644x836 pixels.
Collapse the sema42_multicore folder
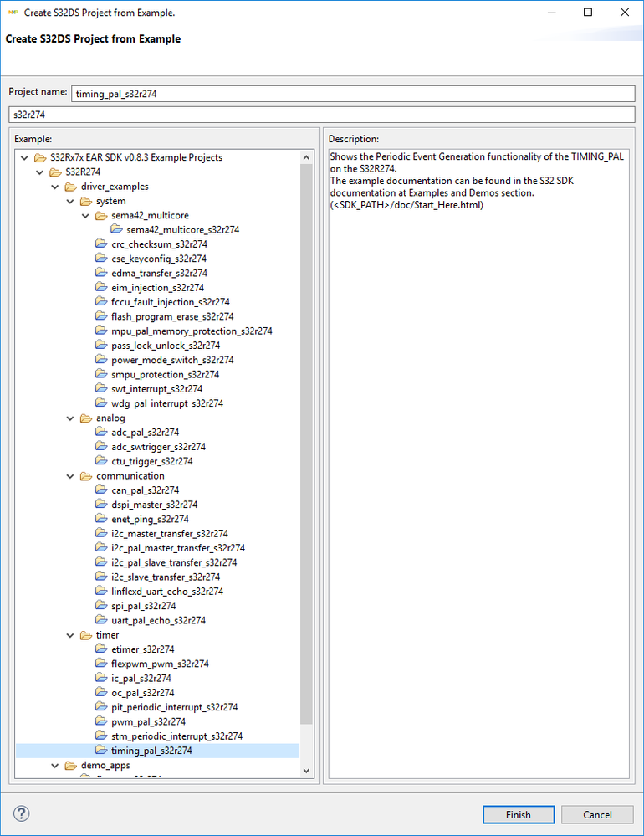(86, 215)
